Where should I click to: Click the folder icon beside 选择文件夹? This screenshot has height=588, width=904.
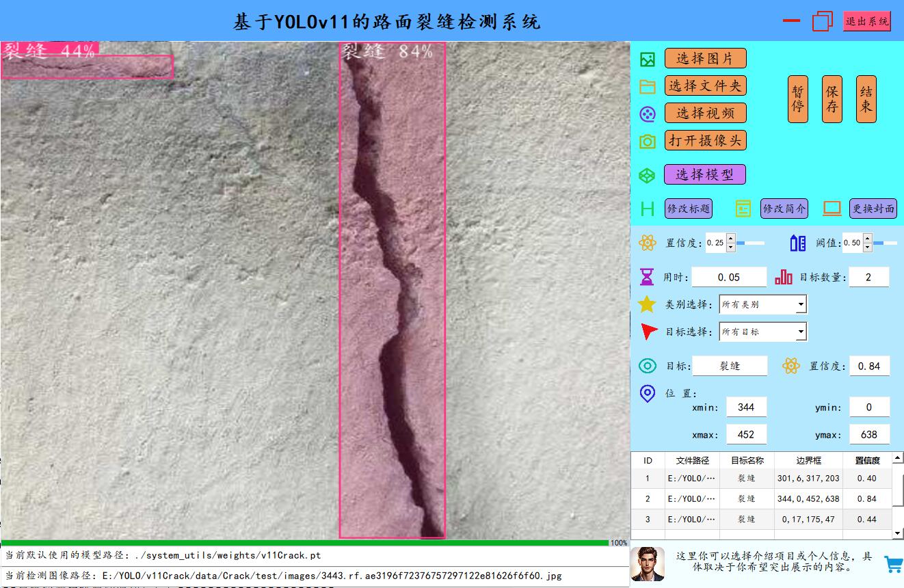pos(647,86)
